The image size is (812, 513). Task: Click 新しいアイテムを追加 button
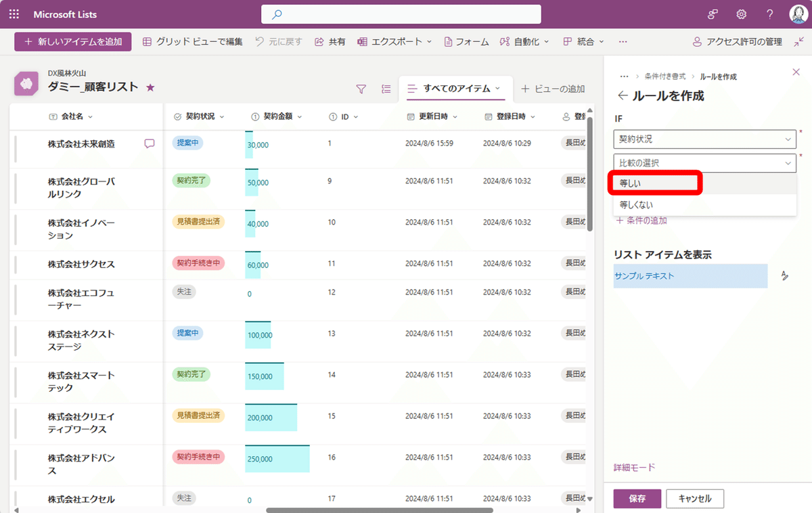coord(72,42)
